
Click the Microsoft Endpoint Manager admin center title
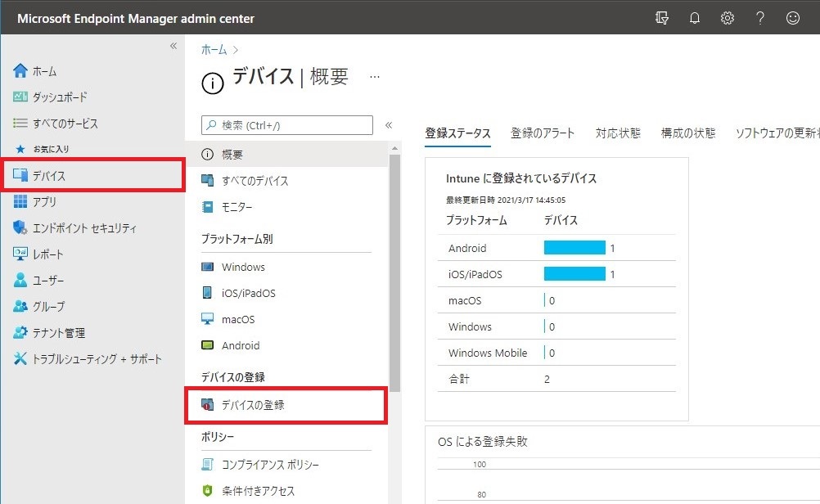pyautogui.click(x=136, y=18)
